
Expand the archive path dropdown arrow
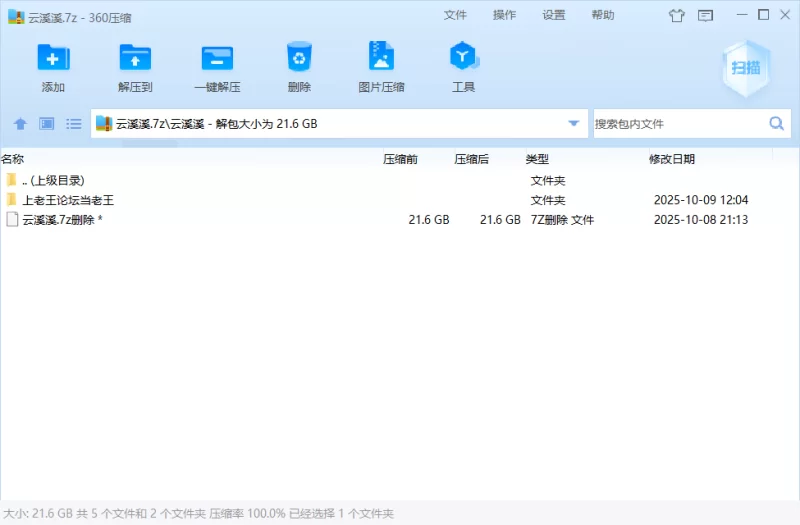[574, 124]
